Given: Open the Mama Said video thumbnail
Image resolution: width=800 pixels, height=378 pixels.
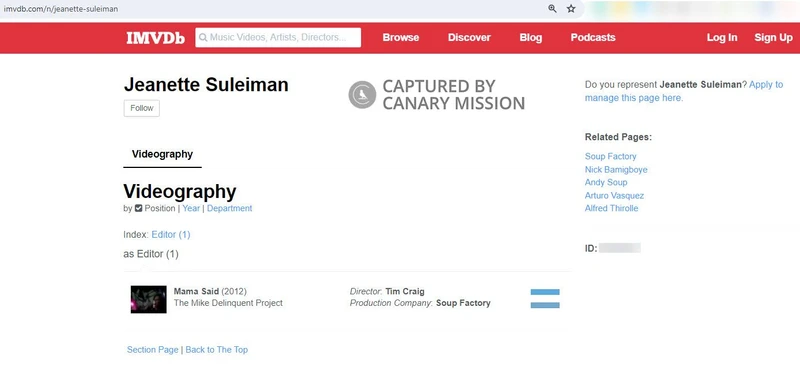Looking at the screenshot, I should pyautogui.click(x=148, y=299).
